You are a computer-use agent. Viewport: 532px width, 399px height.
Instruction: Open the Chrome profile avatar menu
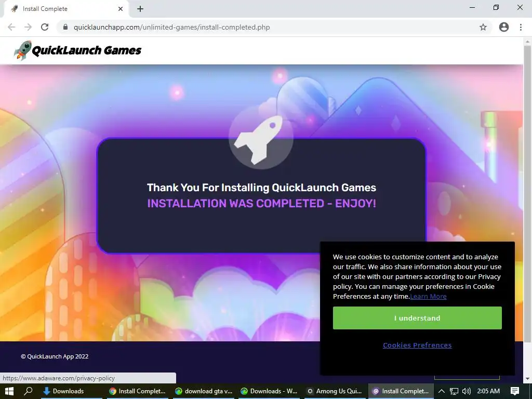(x=504, y=27)
